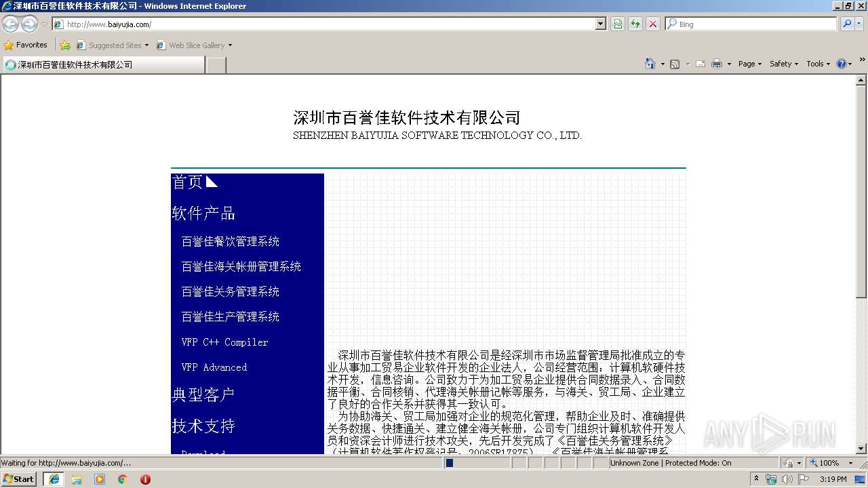Click the favicon in the address bar
This screenshot has height=488, width=868.
tap(59, 24)
